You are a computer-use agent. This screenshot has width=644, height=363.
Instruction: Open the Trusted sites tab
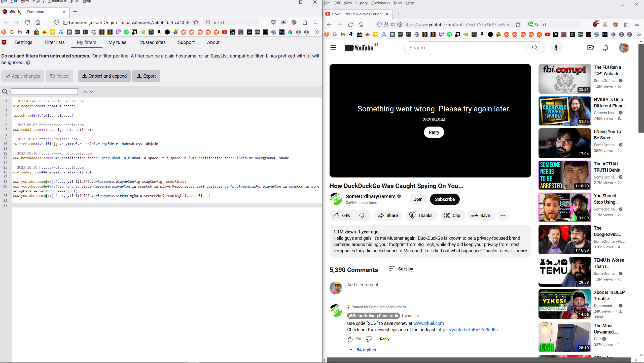(x=152, y=42)
